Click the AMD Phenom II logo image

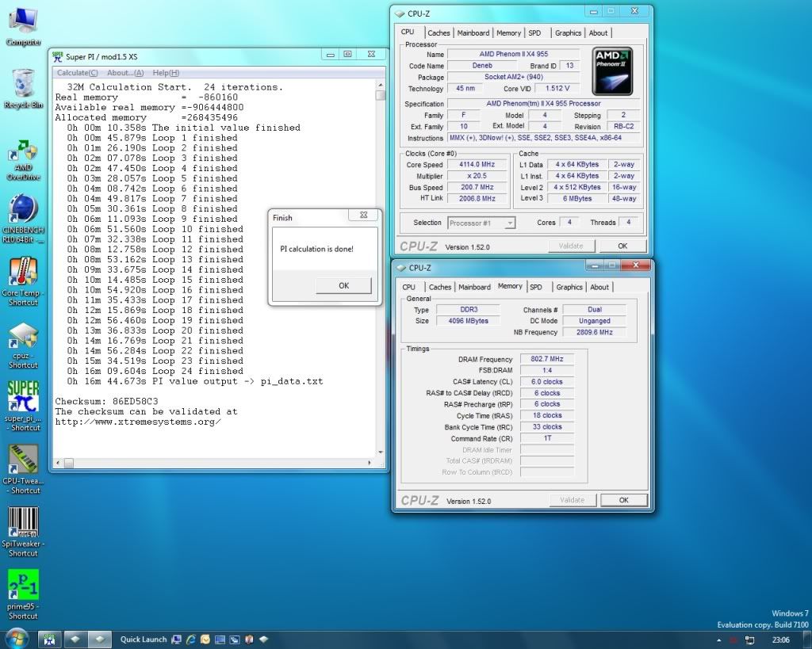tap(612, 71)
